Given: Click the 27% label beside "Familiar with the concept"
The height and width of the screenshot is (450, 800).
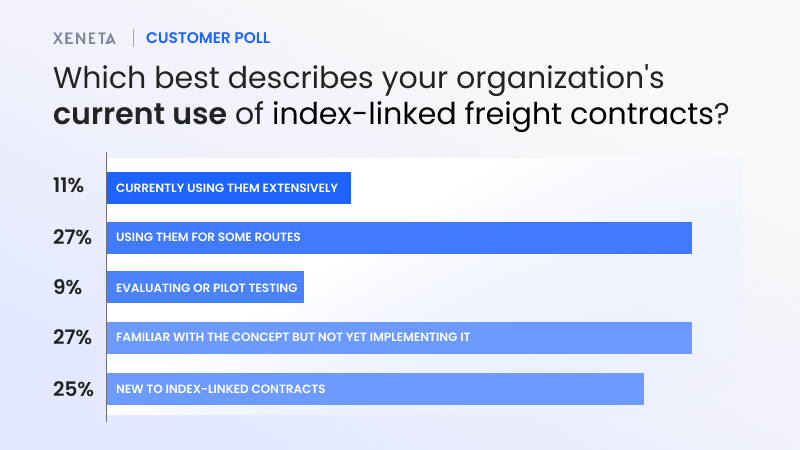Looking at the screenshot, I should click(x=72, y=337).
